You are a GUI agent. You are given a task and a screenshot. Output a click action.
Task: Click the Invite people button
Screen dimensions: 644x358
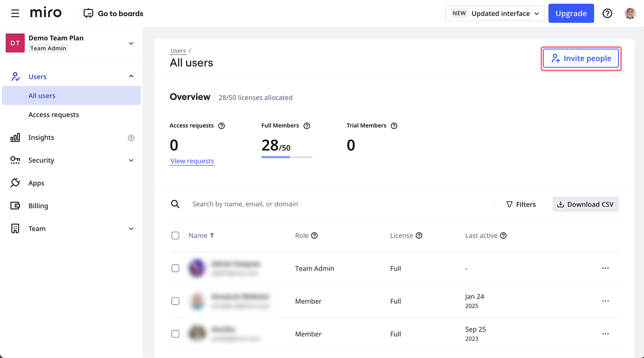580,58
